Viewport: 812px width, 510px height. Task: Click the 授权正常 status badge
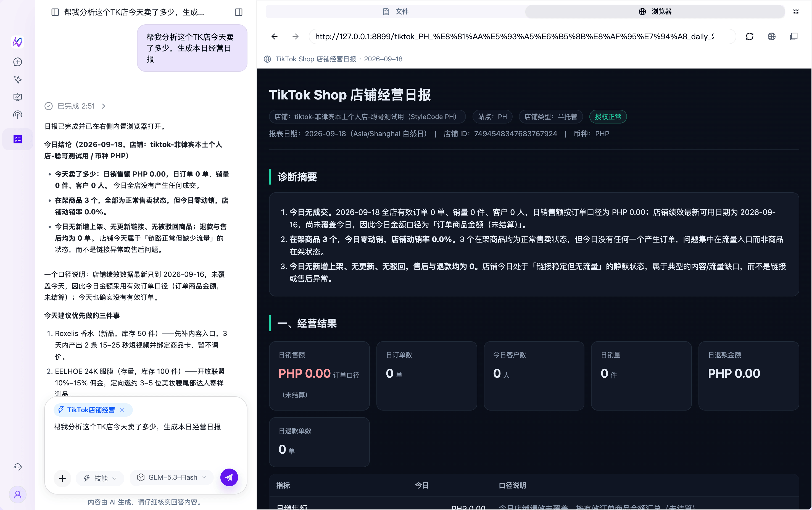point(608,117)
